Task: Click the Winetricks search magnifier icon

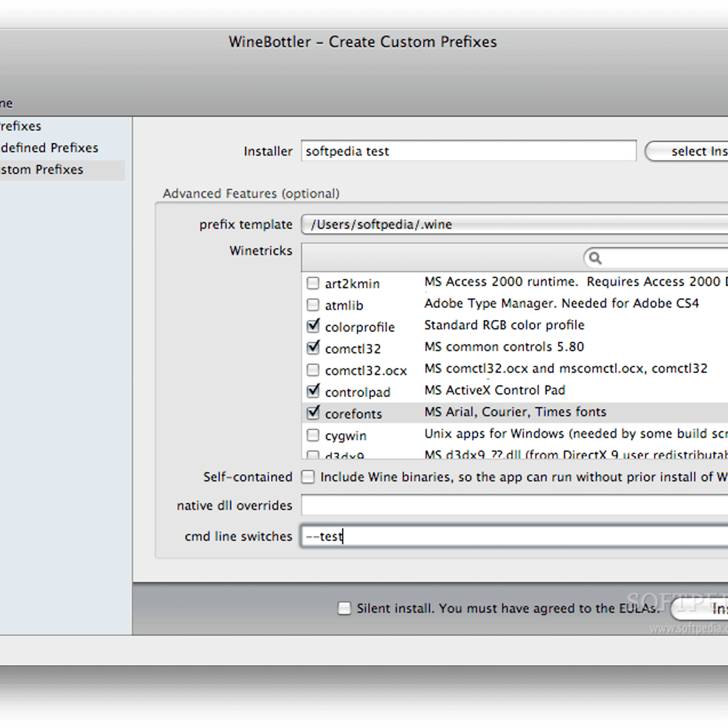Action: pos(595,258)
